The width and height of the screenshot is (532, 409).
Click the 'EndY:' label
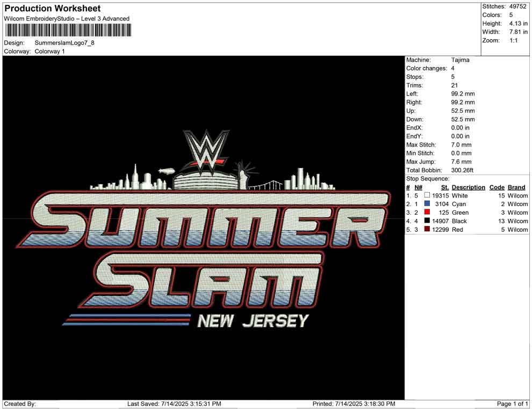(414, 136)
